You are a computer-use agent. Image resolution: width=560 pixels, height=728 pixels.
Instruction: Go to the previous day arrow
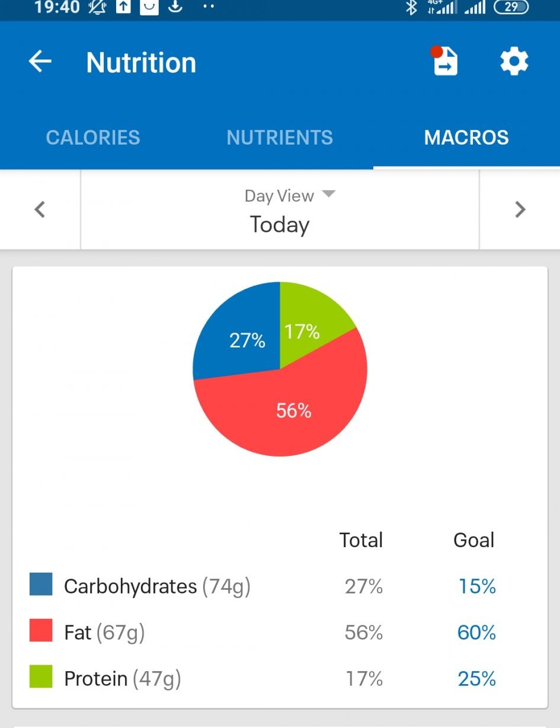[x=40, y=209]
